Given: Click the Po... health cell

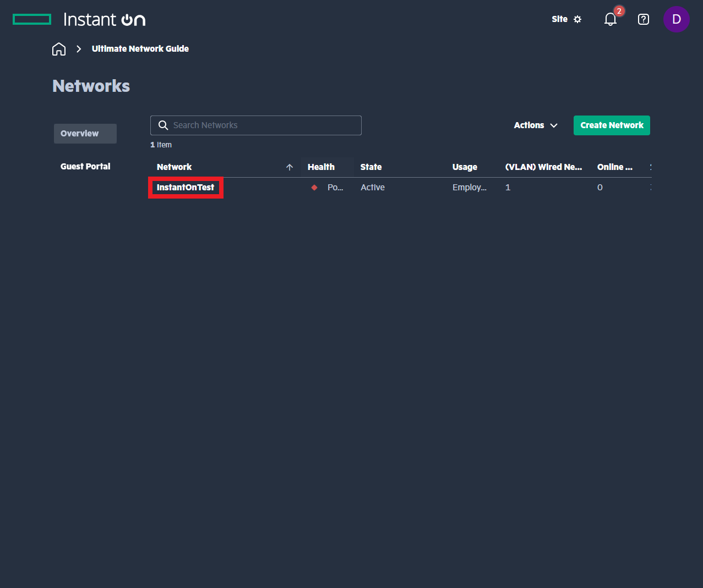Looking at the screenshot, I should pyautogui.click(x=335, y=188).
